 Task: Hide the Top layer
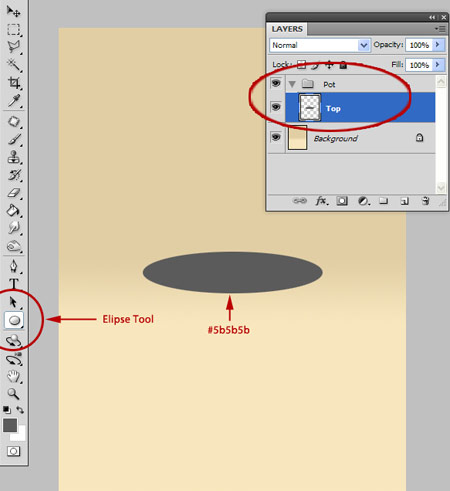click(276, 107)
